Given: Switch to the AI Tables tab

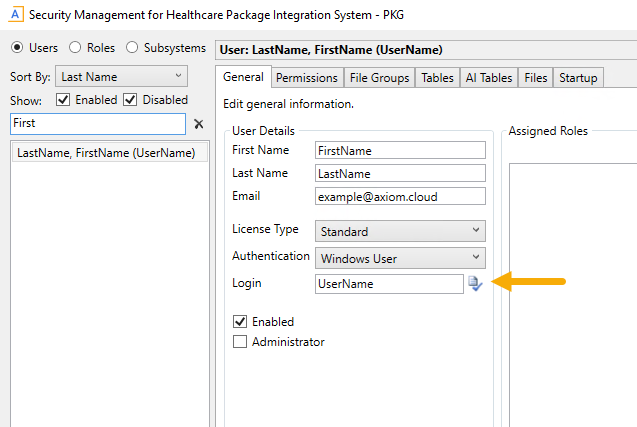Looking at the screenshot, I should 489,78.
